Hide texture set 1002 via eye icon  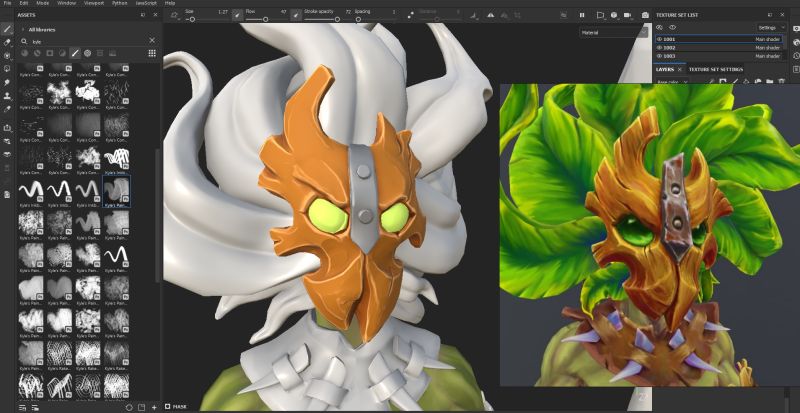coord(659,47)
